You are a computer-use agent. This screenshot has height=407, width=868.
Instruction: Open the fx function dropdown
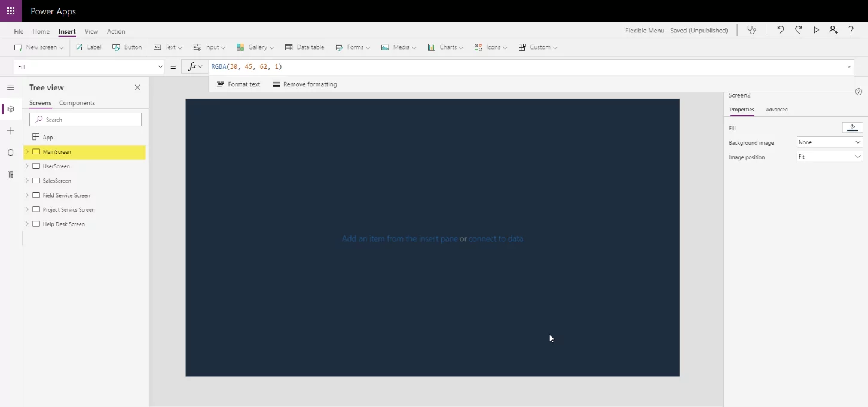(x=195, y=67)
